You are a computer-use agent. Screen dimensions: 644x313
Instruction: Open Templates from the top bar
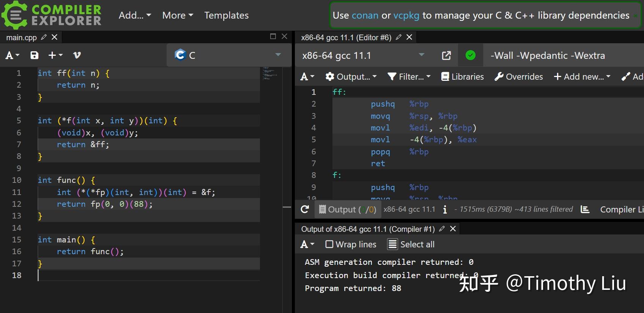pos(227,16)
